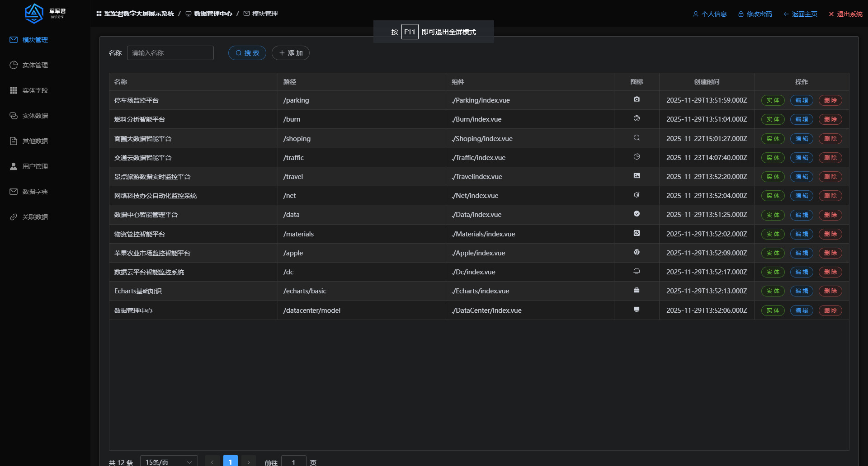868x466 pixels.
Task: Select 数据字典 from the sidebar menu
Action: coord(35,192)
